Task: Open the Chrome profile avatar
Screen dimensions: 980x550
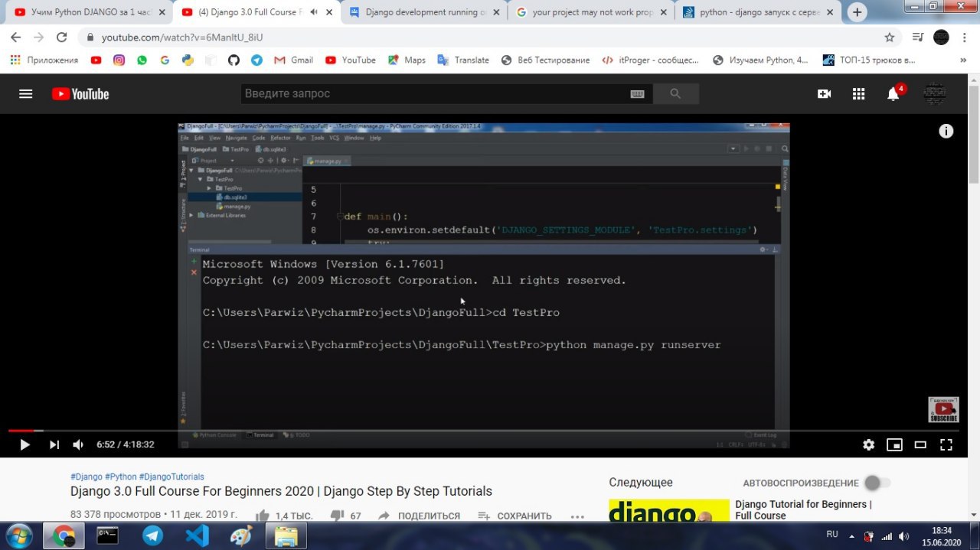Action: [x=942, y=37]
